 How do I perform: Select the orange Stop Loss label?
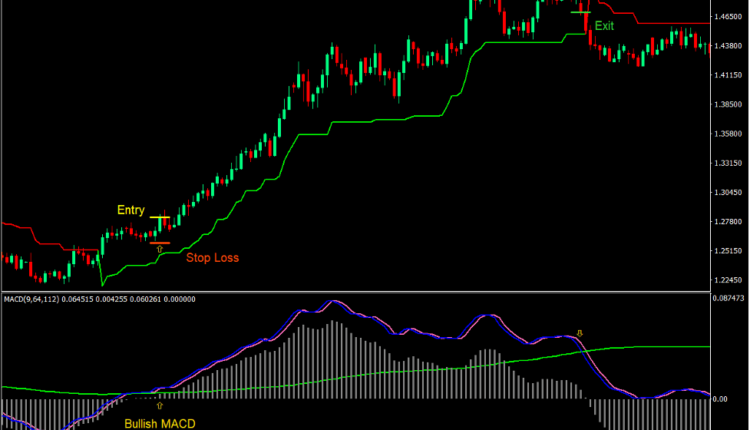(x=212, y=257)
